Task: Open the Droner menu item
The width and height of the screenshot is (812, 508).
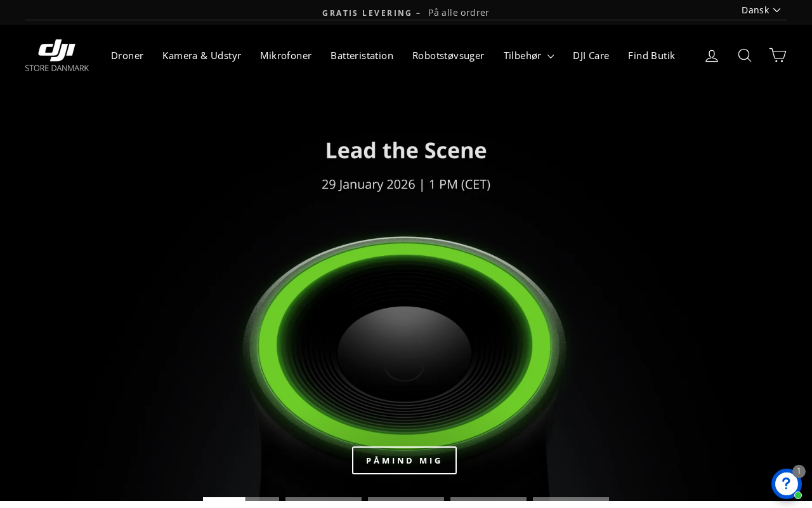Action: [128, 56]
